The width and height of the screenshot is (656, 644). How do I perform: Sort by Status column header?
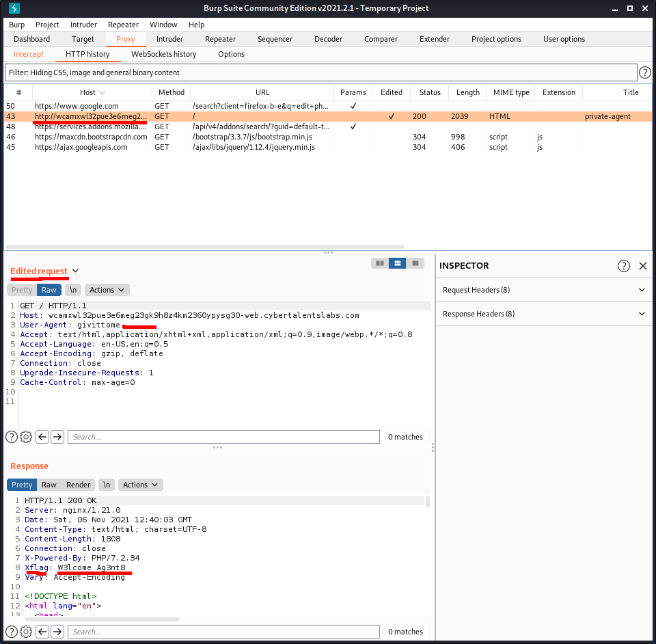point(430,92)
